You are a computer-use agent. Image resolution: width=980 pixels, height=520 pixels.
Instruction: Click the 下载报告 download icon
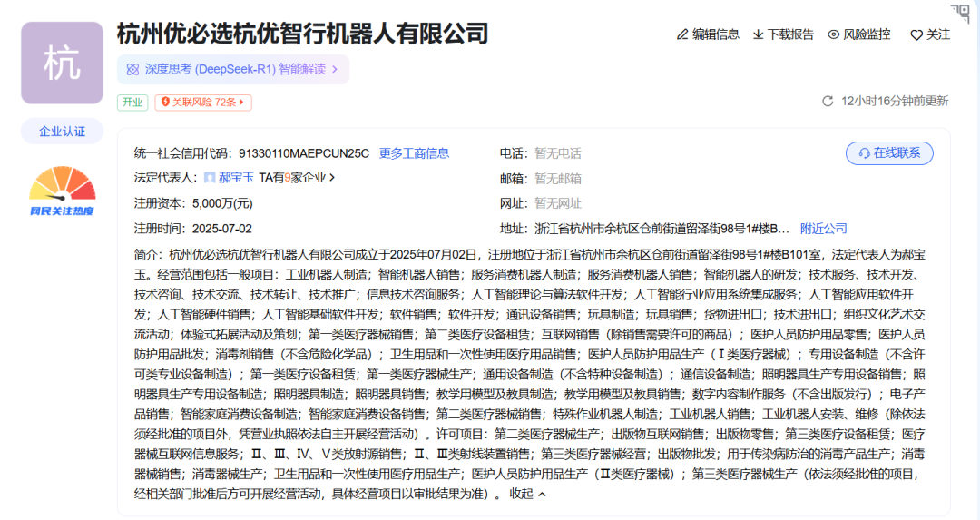tap(759, 34)
